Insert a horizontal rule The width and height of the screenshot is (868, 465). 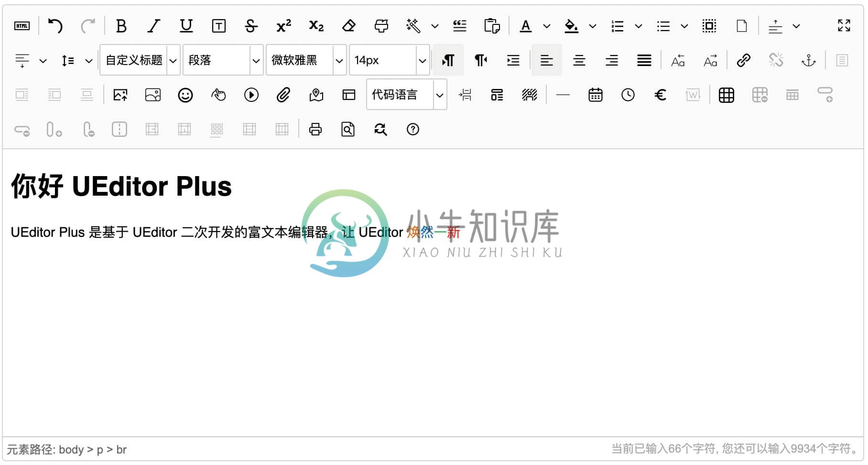tap(563, 95)
